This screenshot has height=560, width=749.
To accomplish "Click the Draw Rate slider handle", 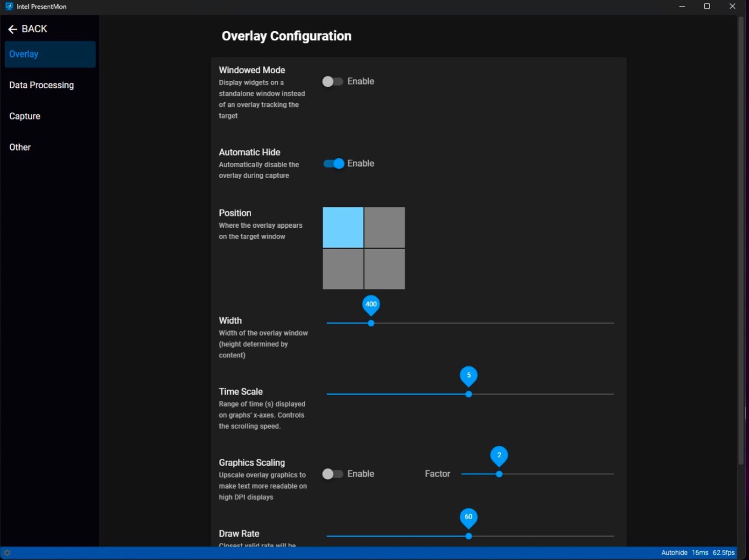I will 469,536.
